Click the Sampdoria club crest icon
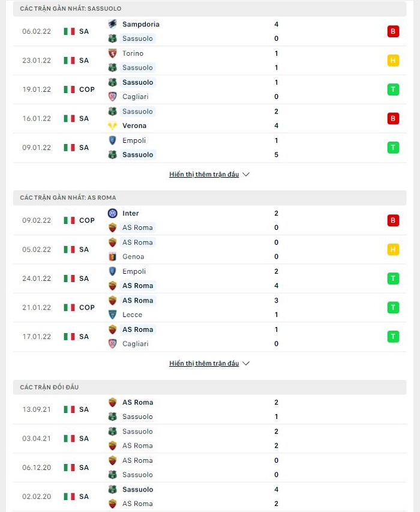The width and height of the screenshot is (420, 512). [112, 24]
